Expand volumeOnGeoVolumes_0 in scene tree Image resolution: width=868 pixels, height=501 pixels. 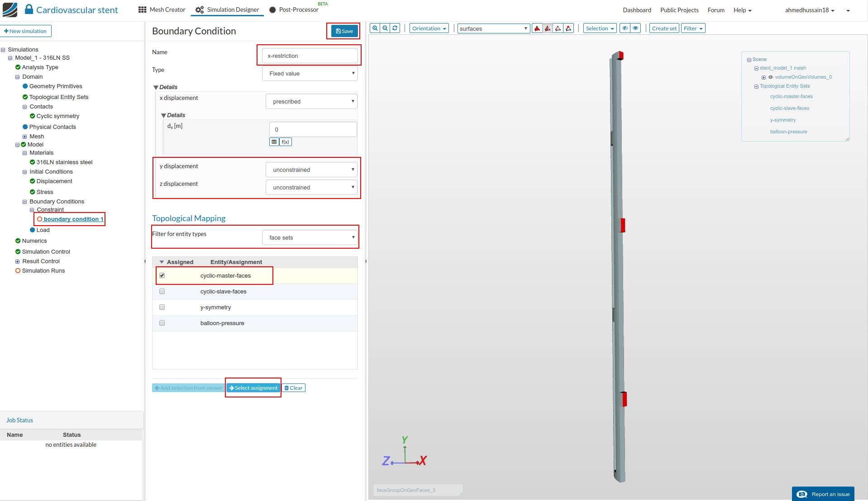763,77
